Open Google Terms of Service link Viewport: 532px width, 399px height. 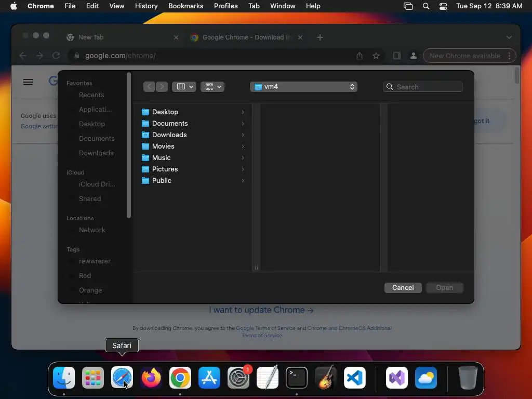265,328
